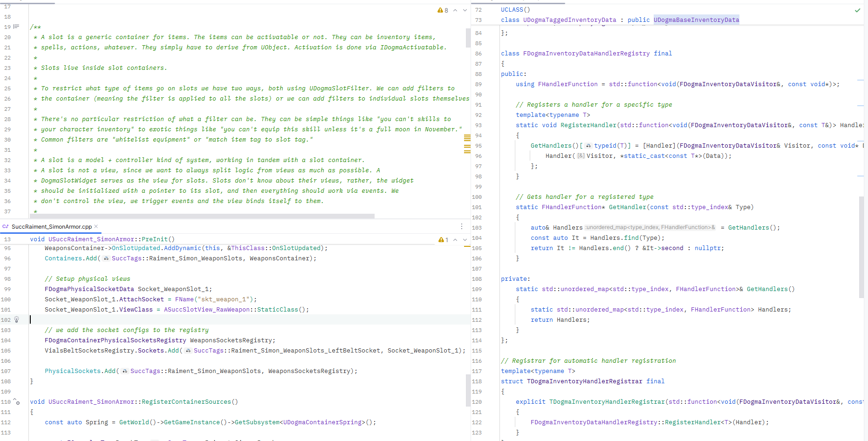
Task: Click the inlay hint icon in Containers.Add on line 96
Action: point(106,258)
